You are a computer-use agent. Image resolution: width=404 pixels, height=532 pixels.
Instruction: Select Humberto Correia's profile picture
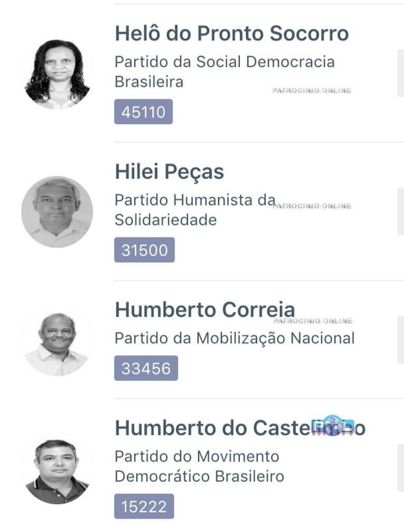pyautogui.click(x=57, y=340)
